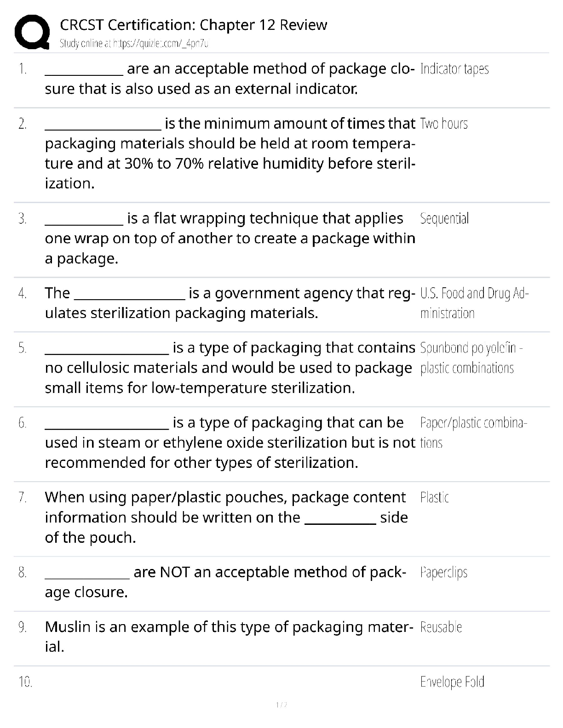Click the Quizlet logo icon
Screen dimensions: 563x728
tap(32, 31)
